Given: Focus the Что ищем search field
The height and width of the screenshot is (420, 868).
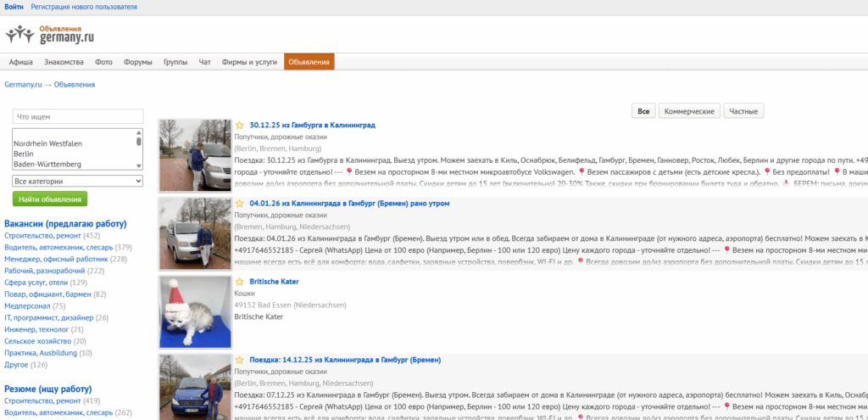Looking at the screenshot, I should click(78, 116).
